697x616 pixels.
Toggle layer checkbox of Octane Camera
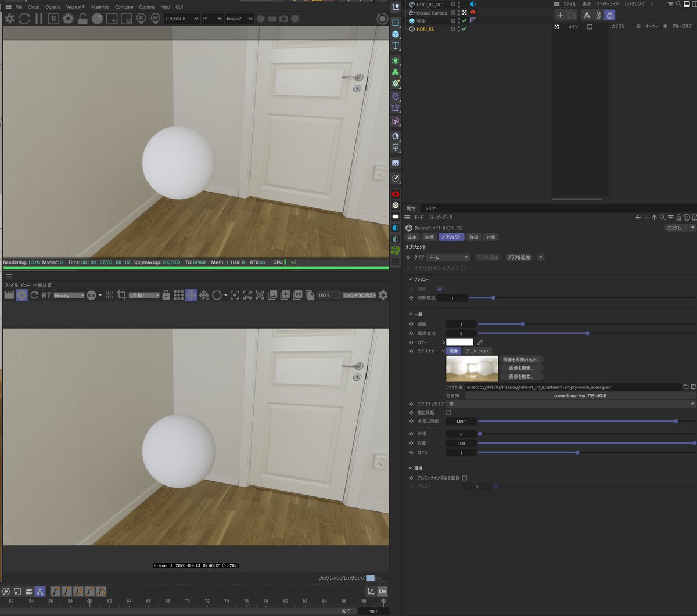pyautogui.click(x=453, y=12)
